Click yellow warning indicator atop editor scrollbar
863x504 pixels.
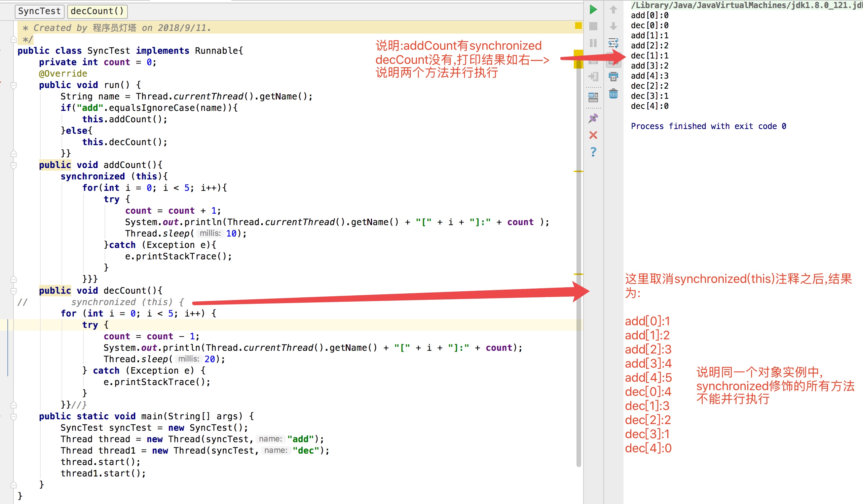coord(578,26)
